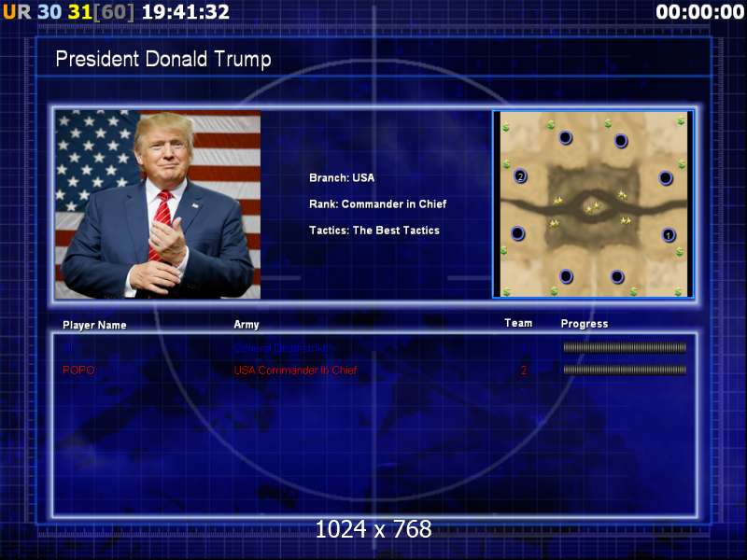Click the Donald Trump portrait image

click(158, 204)
